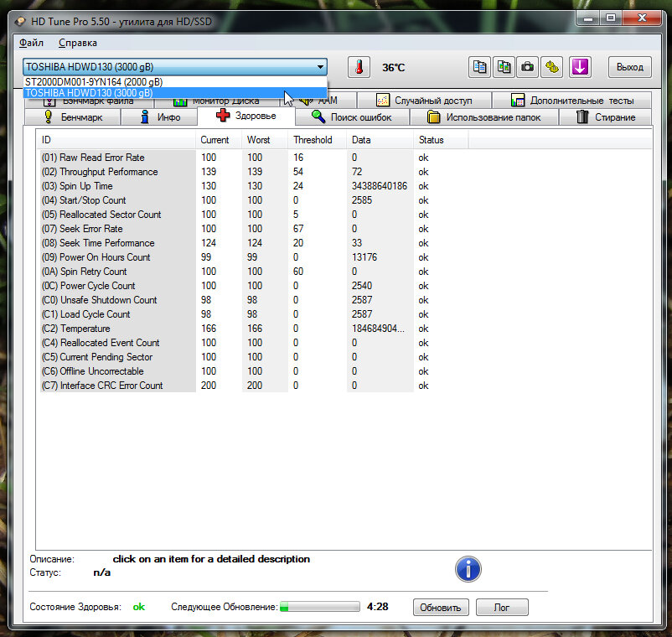Save screenshot using camera icon
This screenshot has height=637, width=672.
528,67
